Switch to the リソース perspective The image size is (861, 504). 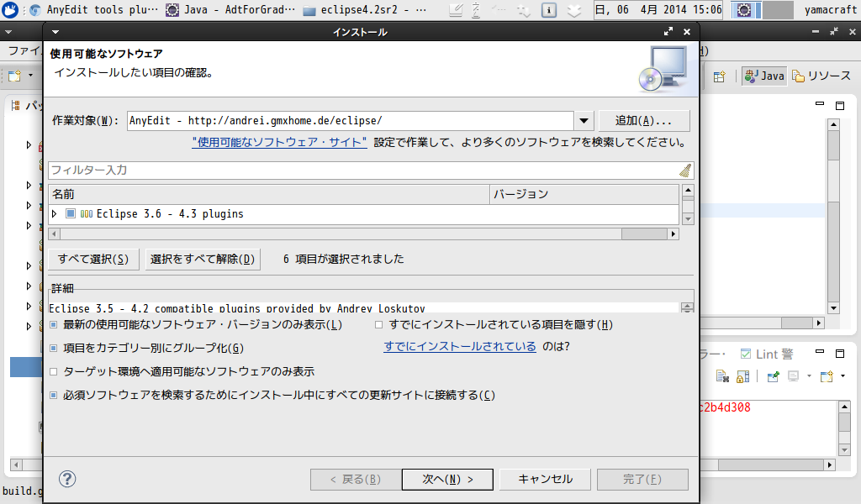pos(821,76)
